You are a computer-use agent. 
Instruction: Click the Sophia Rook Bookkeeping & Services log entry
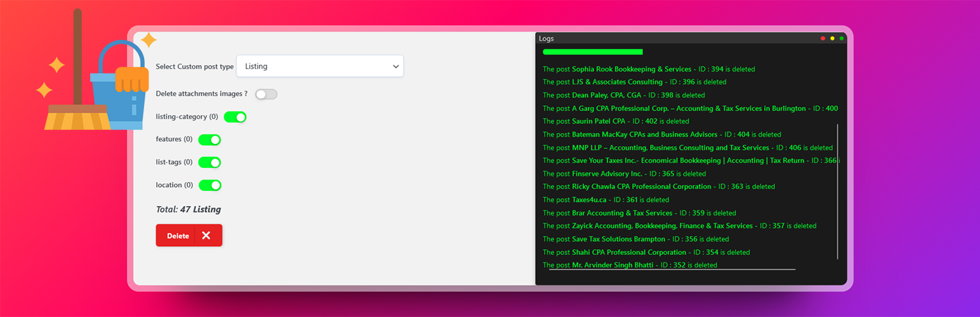[631, 69]
